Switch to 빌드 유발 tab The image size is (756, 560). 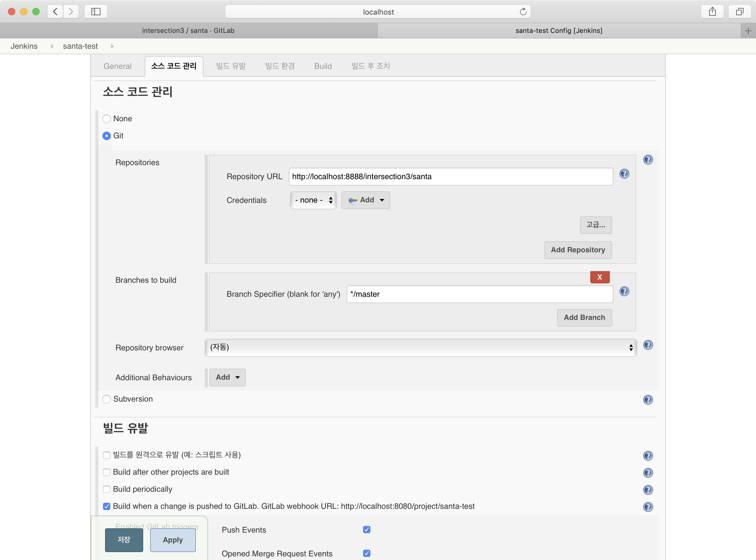point(231,66)
